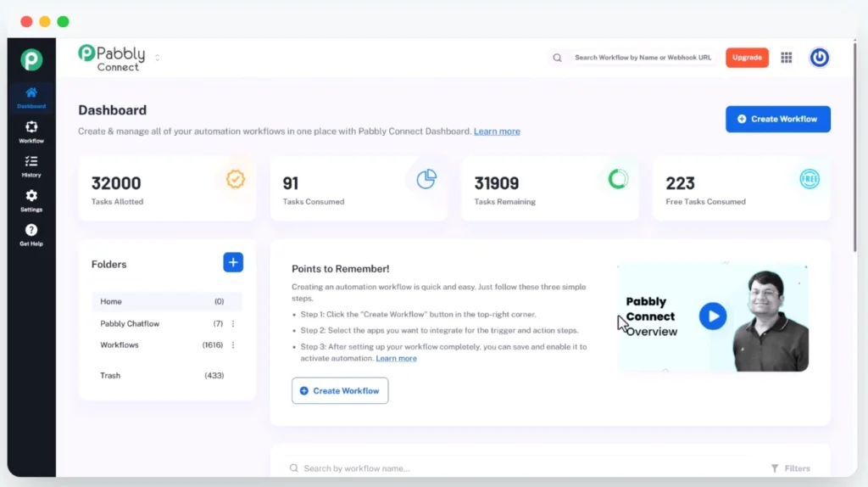
Task: Click the search magnifier icon in header
Action: click(x=558, y=58)
